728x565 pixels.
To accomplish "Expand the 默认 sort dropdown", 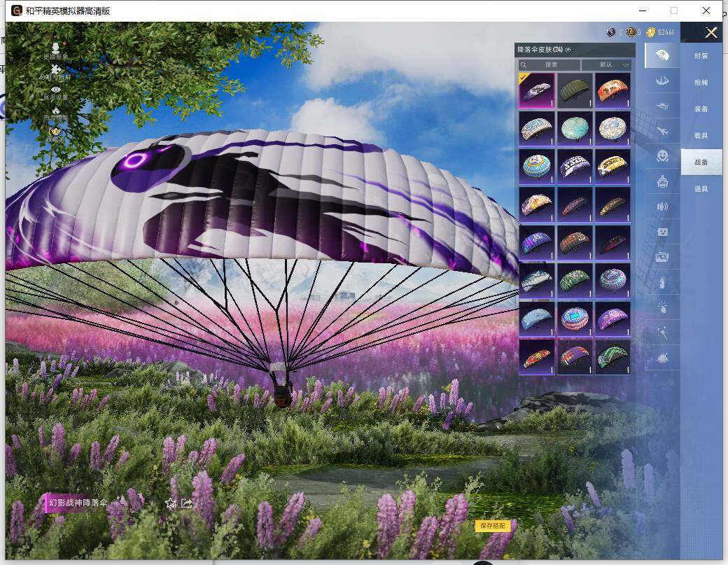I will click(x=606, y=64).
